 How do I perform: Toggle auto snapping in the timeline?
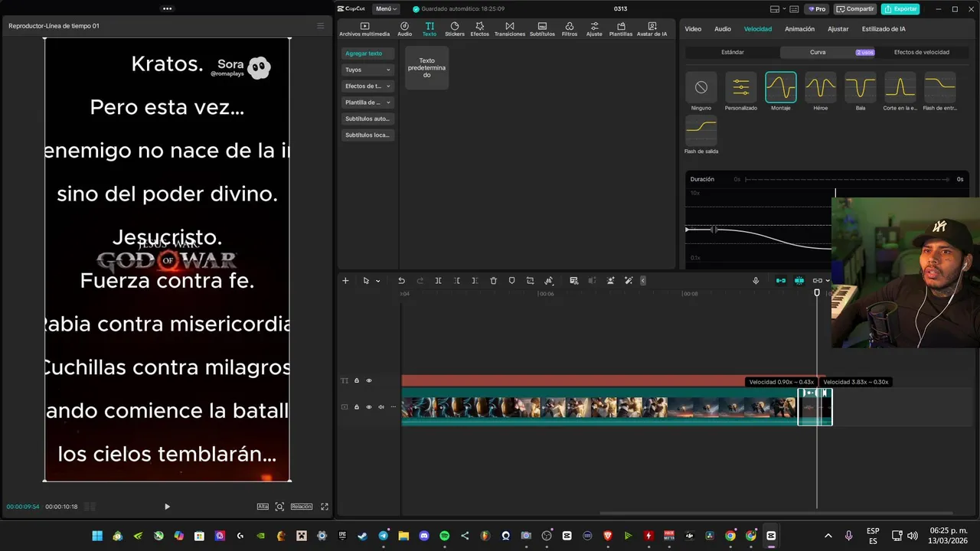pos(799,281)
